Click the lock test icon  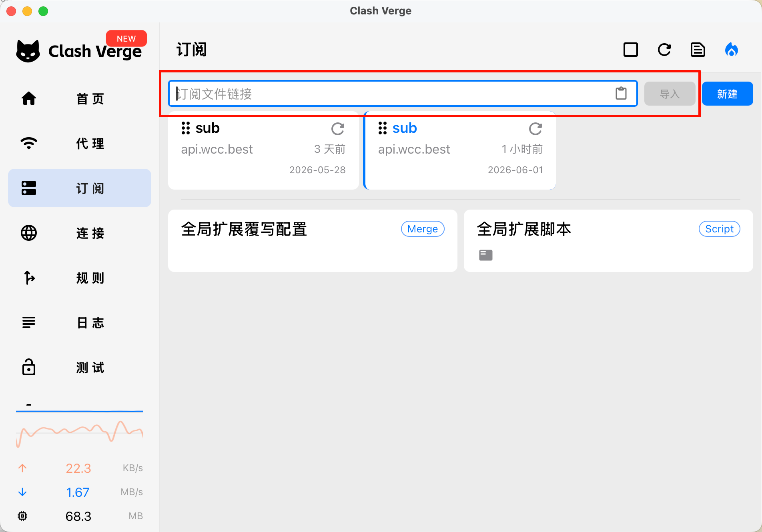[29, 367]
